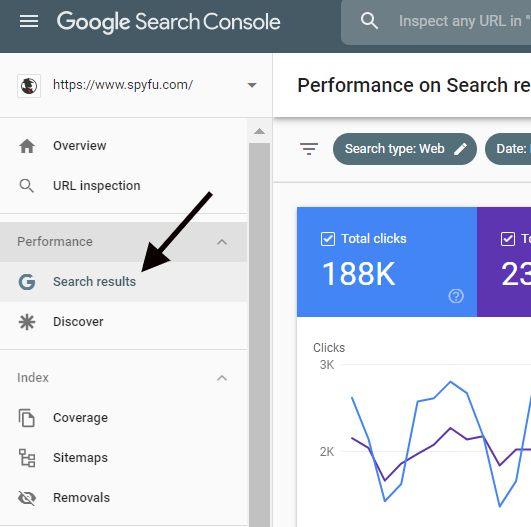
Task: Click the Google G icon for Search results
Action: [27, 282]
